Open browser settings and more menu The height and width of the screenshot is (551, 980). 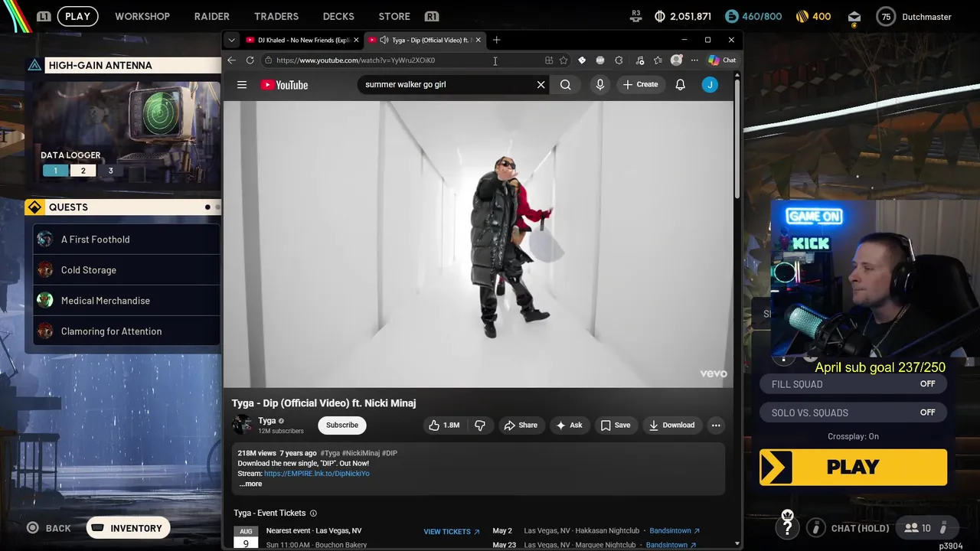pos(694,60)
